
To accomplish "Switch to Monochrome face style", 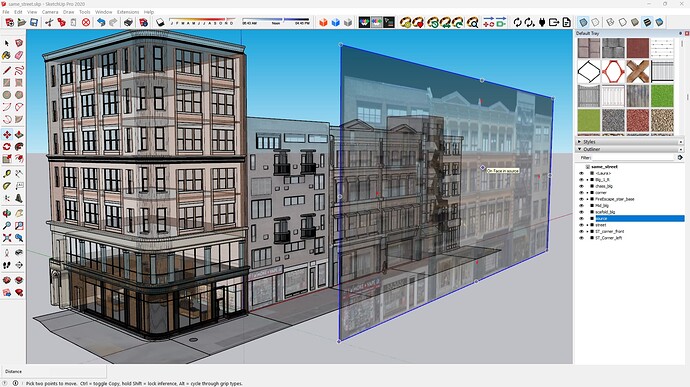I will coord(659,22).
